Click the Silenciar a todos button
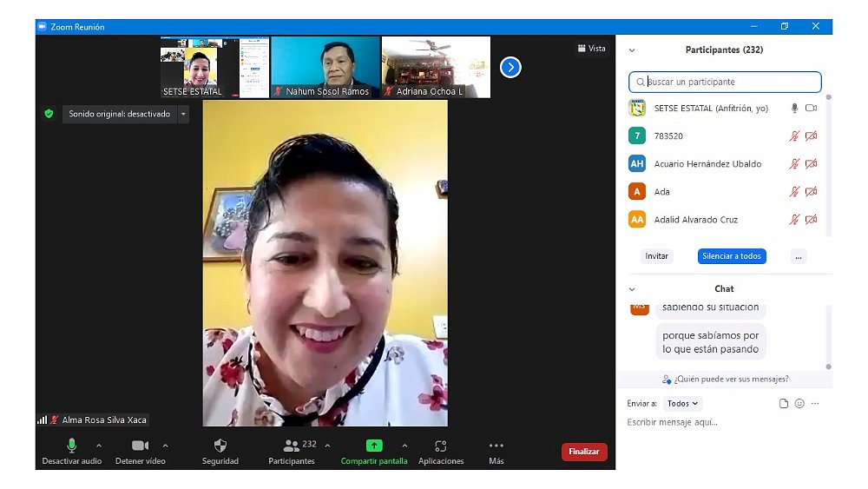Viewport: 868px width, 489px height. (732, 256)
